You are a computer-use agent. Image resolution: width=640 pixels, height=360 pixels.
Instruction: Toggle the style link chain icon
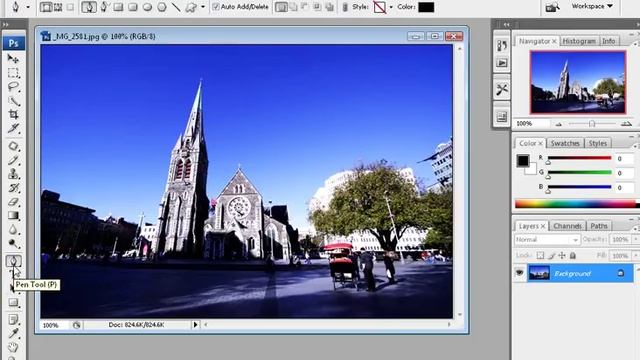345,7
